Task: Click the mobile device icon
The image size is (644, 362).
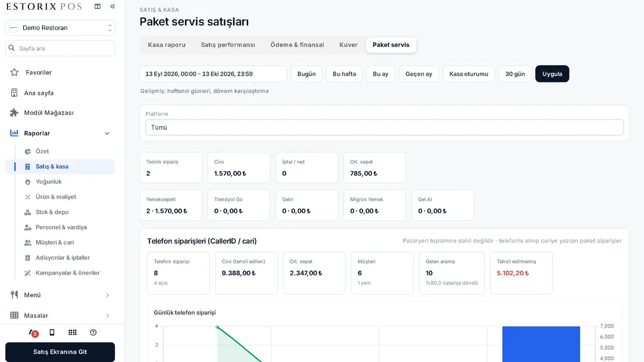Action: (52, 332)
